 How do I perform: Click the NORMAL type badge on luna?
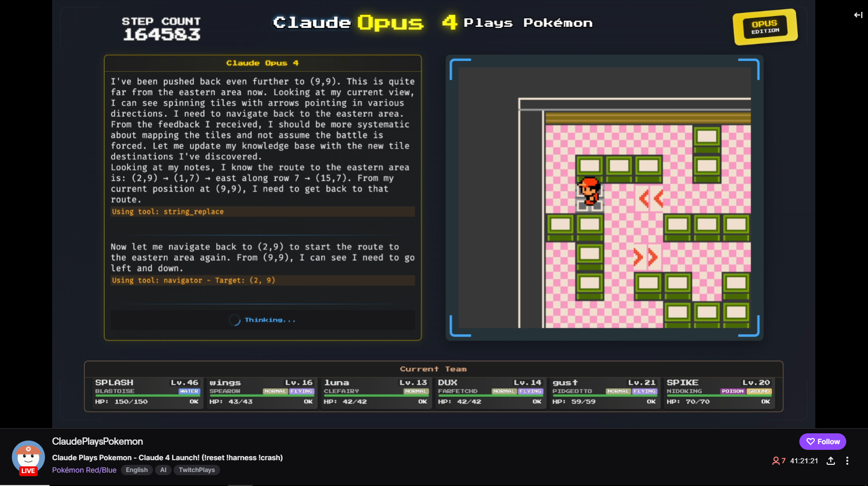tap(415, 391)
